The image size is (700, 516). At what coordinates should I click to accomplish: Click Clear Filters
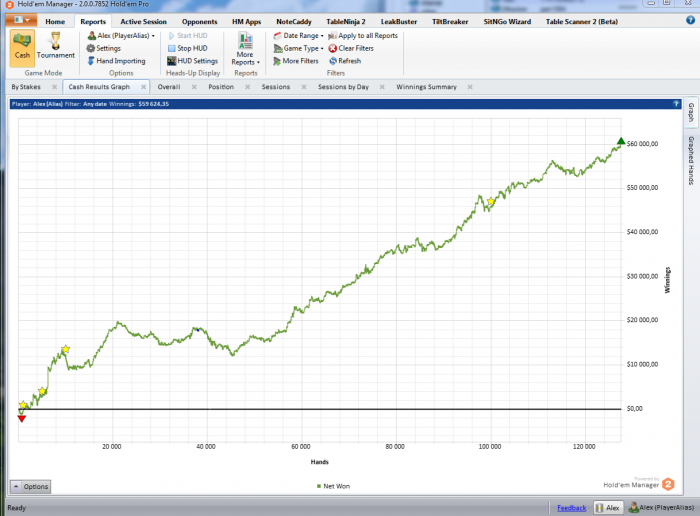tap(351, 48)
